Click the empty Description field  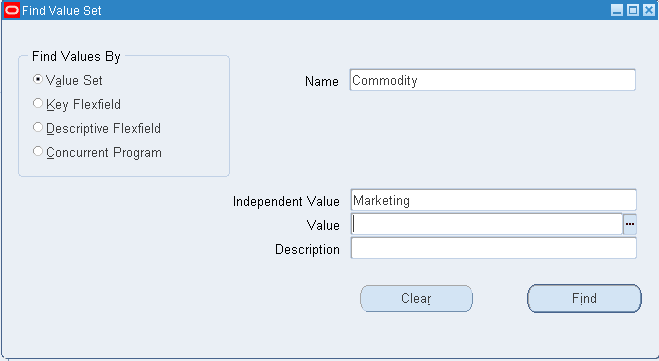(493, 248)
